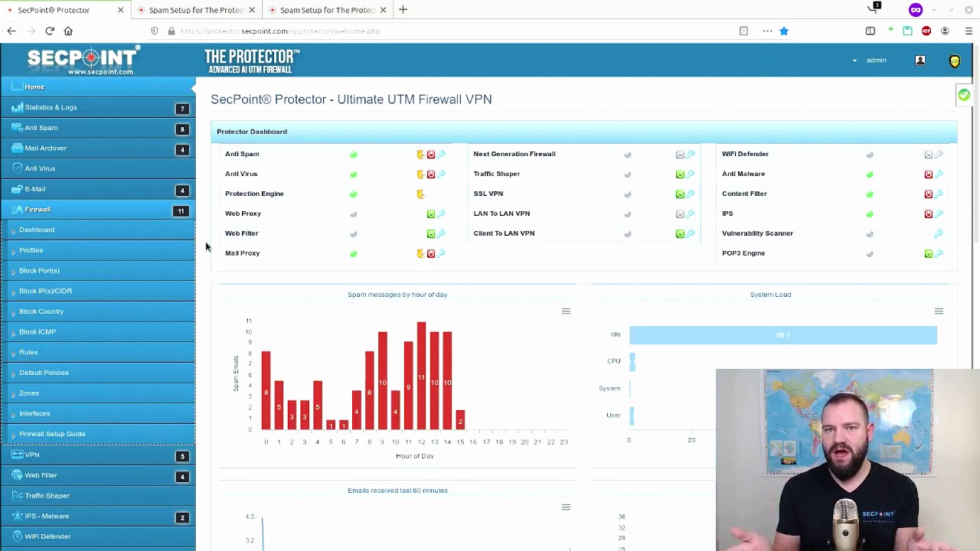Open Web Proxy wrench settings
This screenshot has height=551, width=980.
click(x=441, y=214)
